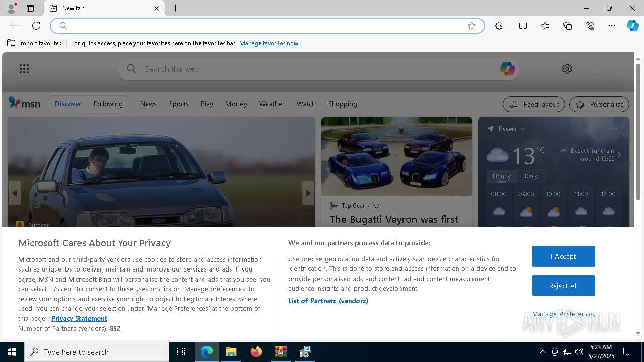
Task: Open Browser essentials icon
Action: coord(590,26)
